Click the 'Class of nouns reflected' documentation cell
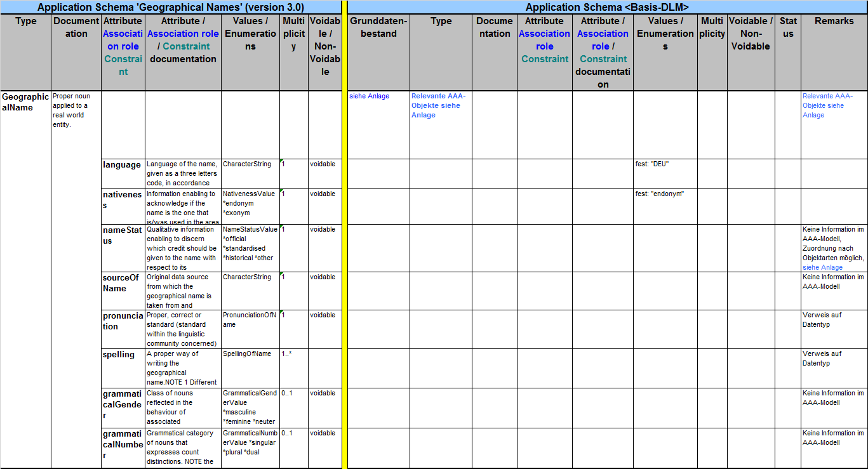Screen dimensions: 868x469 tap(183, 407)
